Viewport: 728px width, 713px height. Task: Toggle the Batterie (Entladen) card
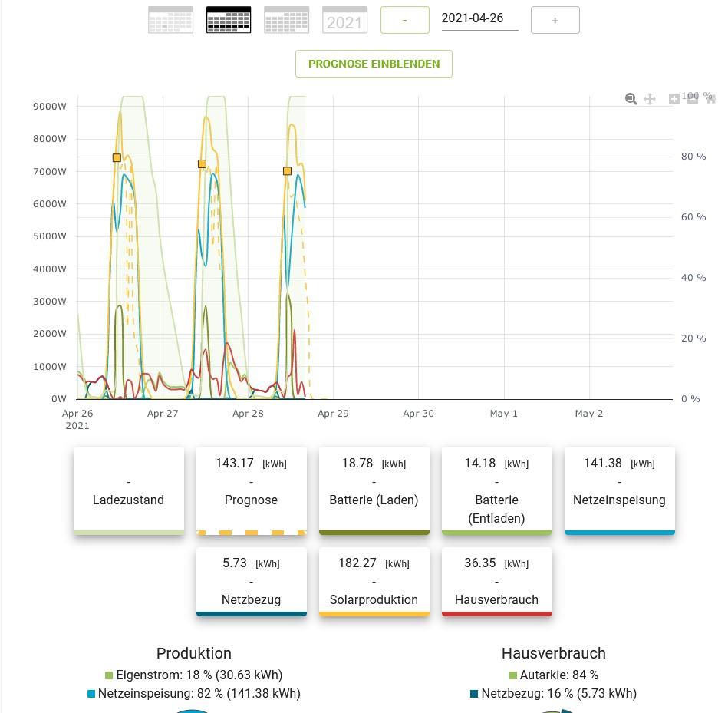pyautogui.click(x=497, y=491)
